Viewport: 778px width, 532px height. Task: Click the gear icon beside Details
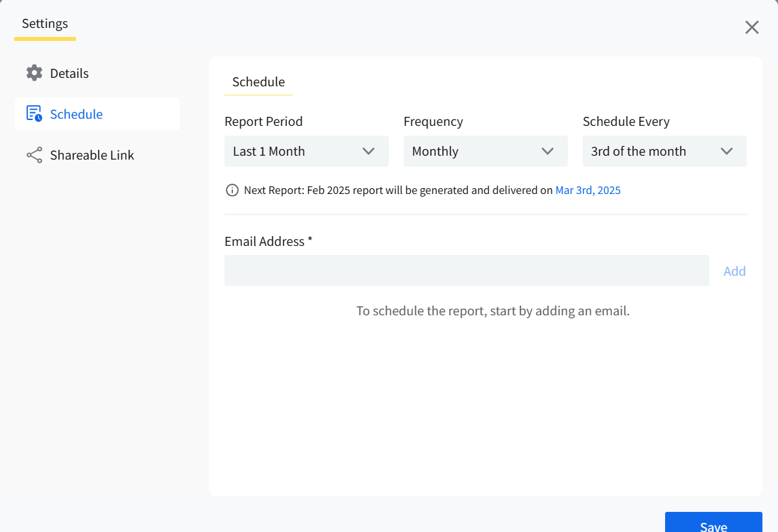(34, 73)
